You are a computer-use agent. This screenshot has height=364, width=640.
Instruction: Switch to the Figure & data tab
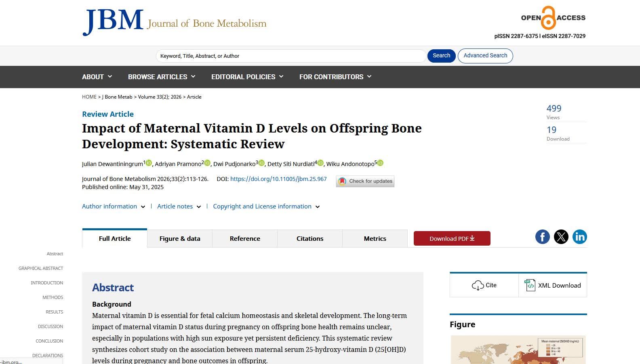click(180, 239)
